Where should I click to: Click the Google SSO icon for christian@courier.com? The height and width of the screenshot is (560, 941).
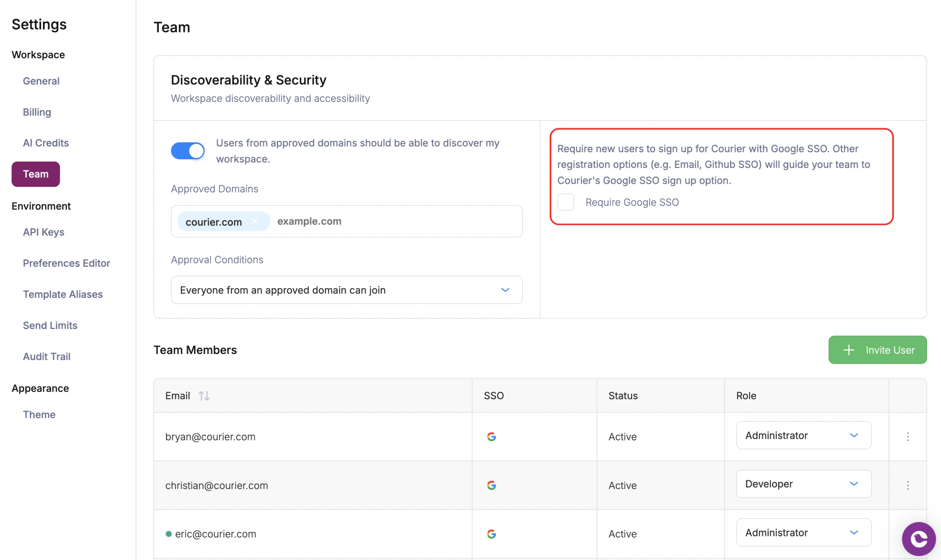coord(491,485)
